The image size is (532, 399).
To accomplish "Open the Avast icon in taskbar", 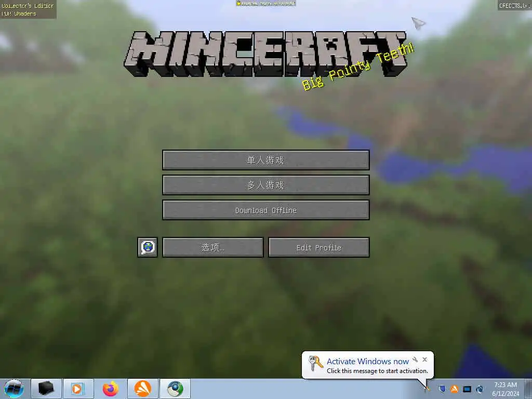I will pyautogui.click(x=142, y=389).
